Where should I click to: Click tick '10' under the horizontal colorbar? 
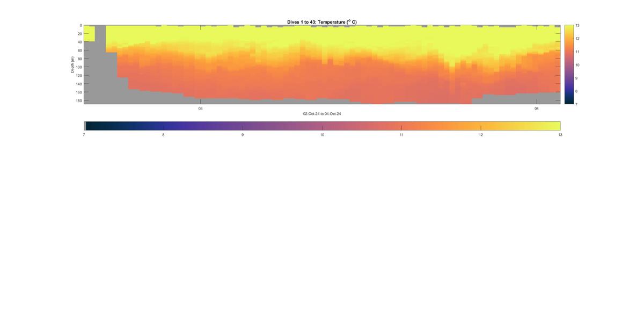[322, 135]
